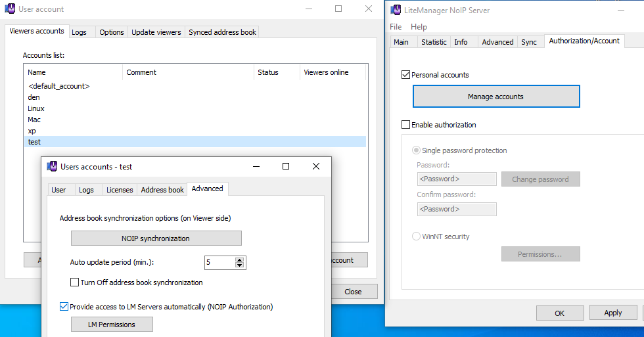Click the Users accounts - test window icon
Screen dimensions: 644x337
[x=52, y=166]
